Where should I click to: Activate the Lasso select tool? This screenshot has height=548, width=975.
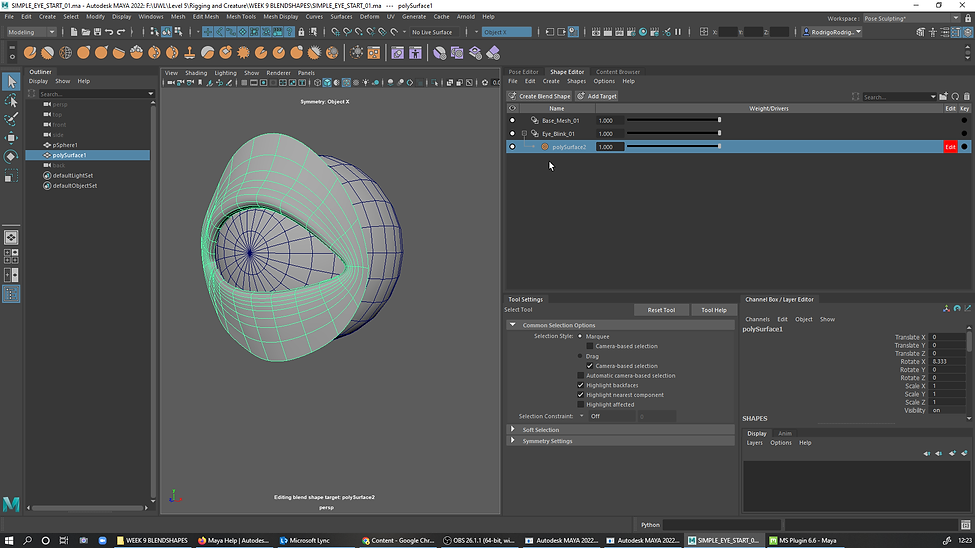[11, 100]
